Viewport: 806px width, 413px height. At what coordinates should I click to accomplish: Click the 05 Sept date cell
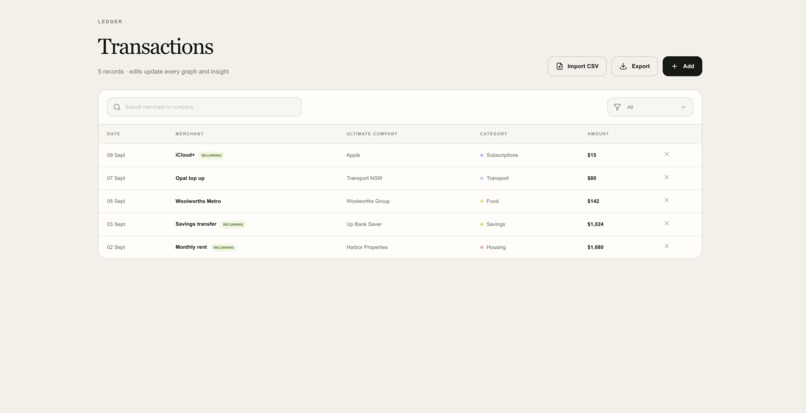point(116,201)
